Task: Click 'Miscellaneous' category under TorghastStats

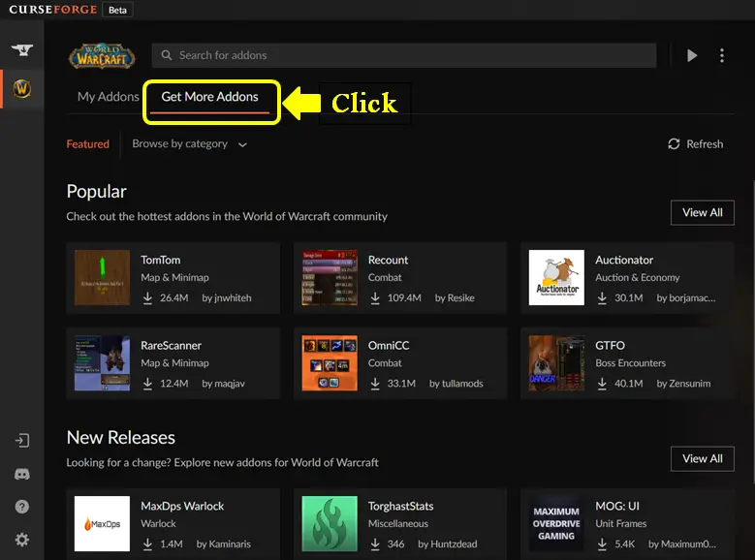Action: pyautogui.click(x=397, y=523)
